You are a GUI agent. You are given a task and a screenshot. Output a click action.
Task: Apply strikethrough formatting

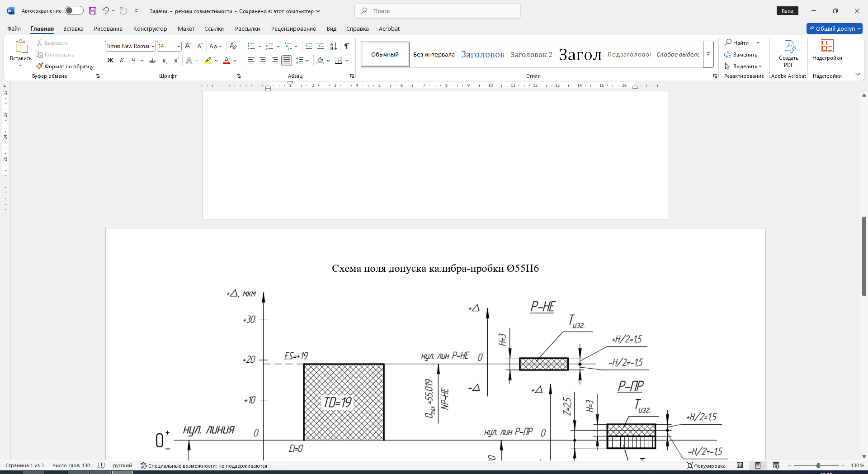[152, 61]
